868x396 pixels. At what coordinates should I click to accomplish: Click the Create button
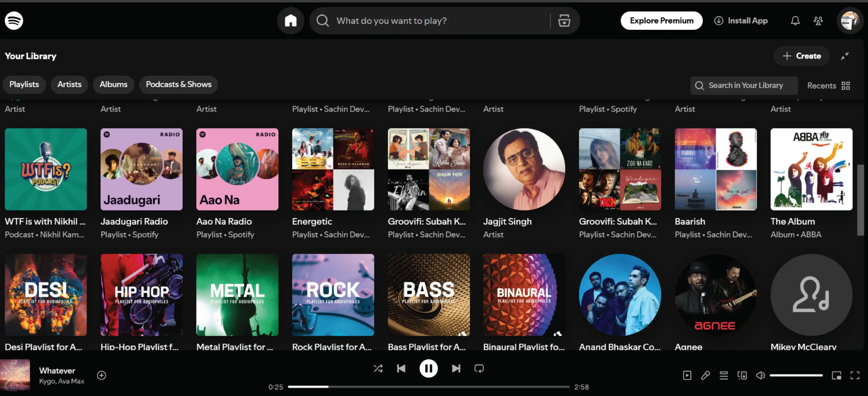[x=802, y=56]
